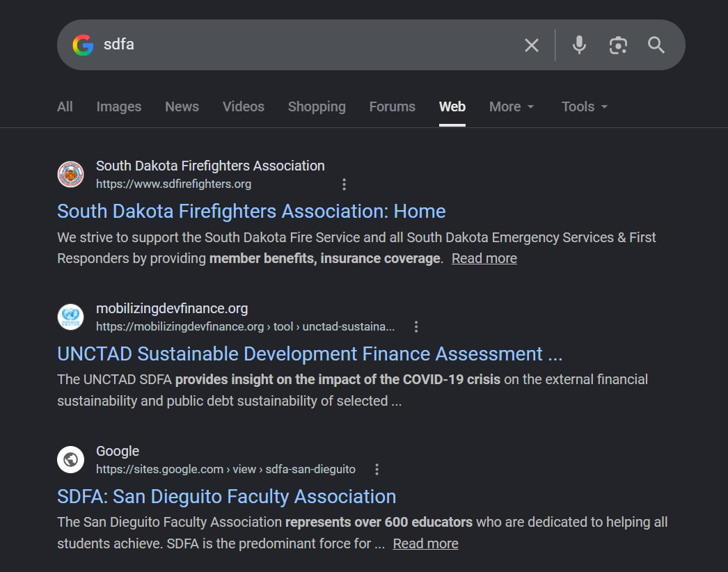Open UNCTAD Sustainable Development Finance Assessment link
The width and height of the screenshot is (728, 572).
[310, 354]
